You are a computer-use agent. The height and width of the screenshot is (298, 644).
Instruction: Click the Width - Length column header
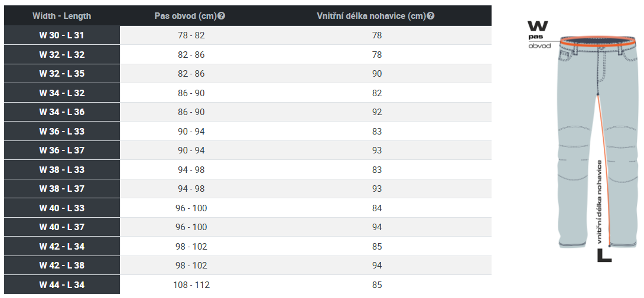tap(61, 16)
